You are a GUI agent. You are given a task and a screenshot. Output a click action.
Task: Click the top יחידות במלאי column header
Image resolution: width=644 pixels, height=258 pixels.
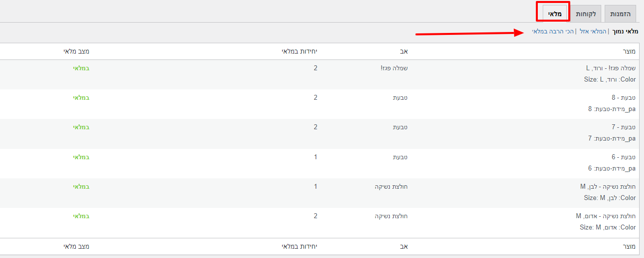299,52
